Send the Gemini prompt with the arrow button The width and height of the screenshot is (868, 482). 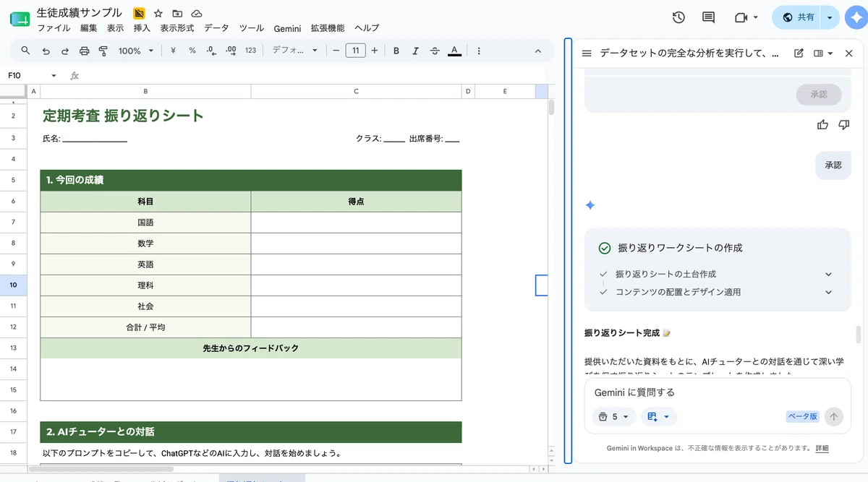[834, 416]
